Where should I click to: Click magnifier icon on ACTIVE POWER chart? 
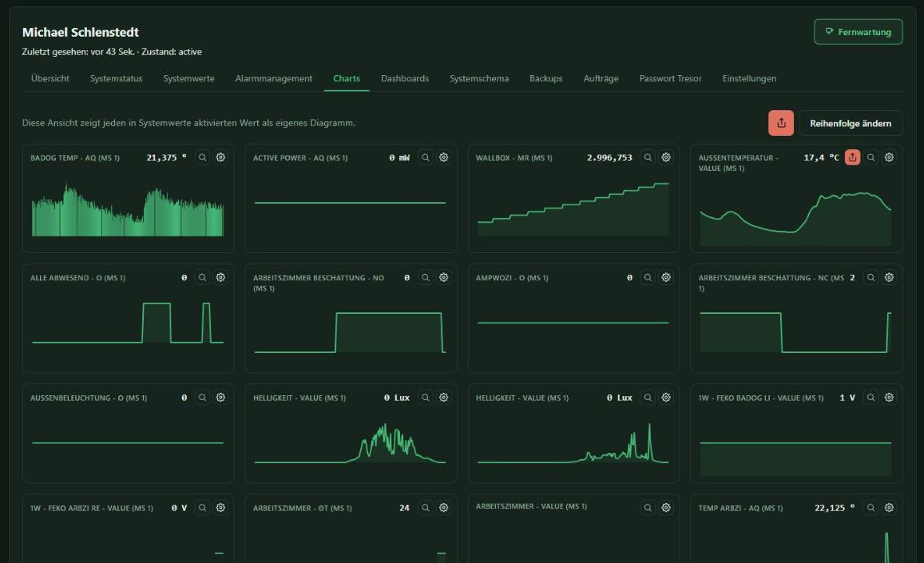coord(426,157)
